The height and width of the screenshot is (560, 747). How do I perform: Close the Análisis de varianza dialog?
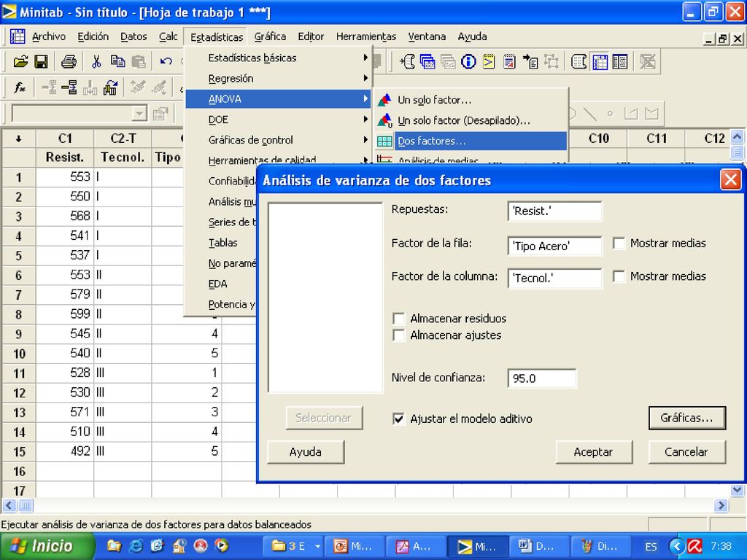pos(730,180)
